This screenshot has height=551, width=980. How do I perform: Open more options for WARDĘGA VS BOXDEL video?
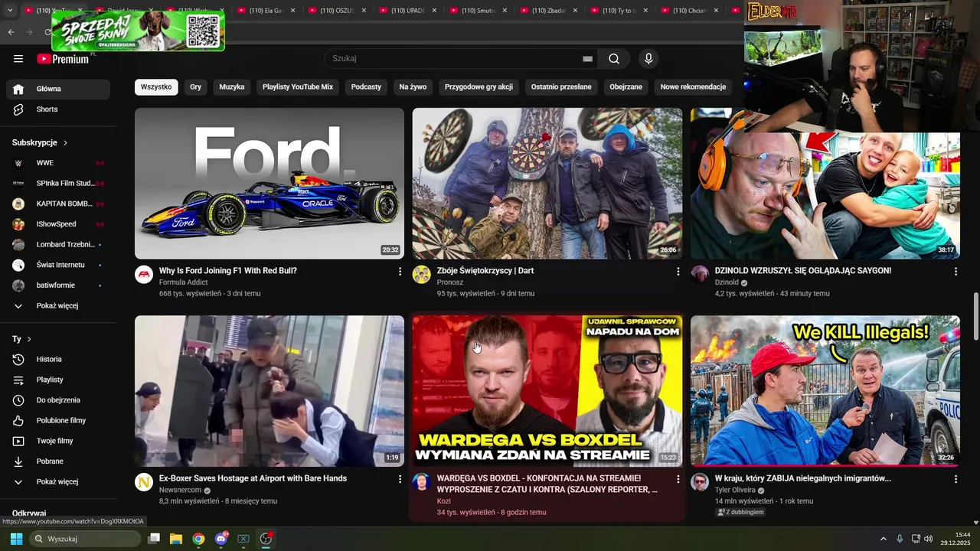[x=678, y=479]
